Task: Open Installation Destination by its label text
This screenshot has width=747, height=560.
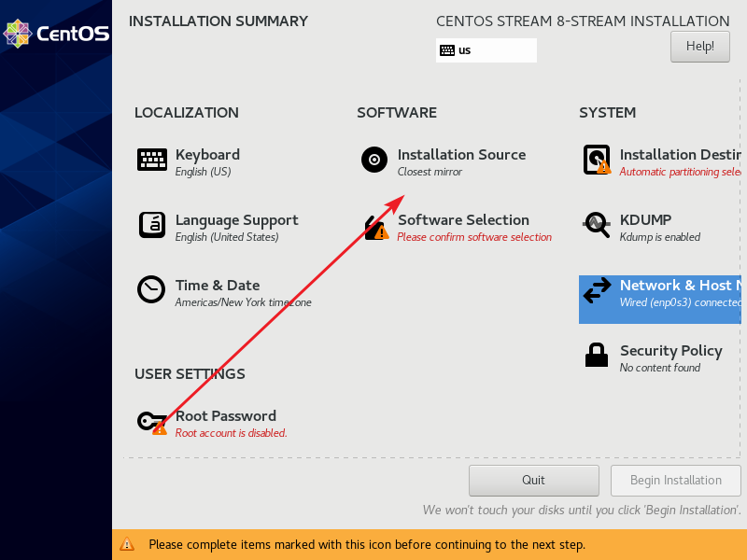Action: pyautogui.click(x=681, y=155)
